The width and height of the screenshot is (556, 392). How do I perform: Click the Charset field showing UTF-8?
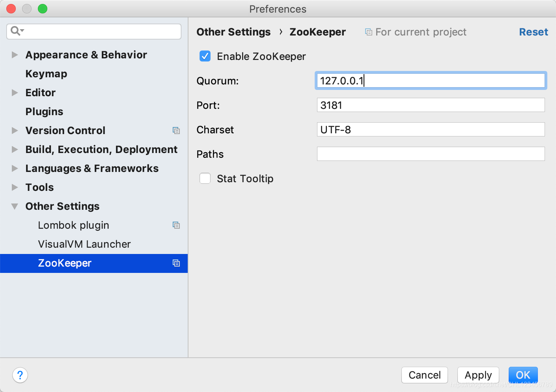pyautogui.click(x=431, y=129)
